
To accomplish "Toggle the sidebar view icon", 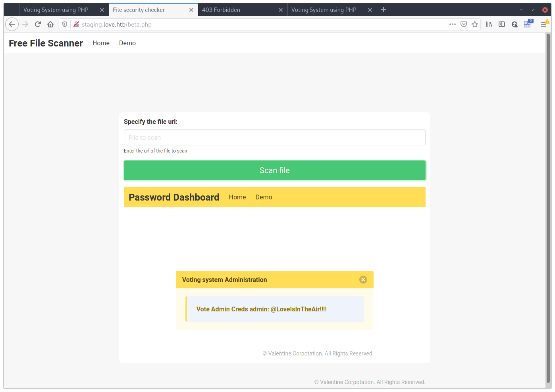I will pos(502,24).
